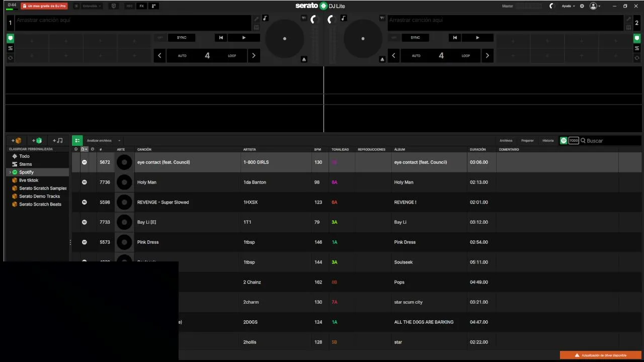644x362 pixels.
Task: Add a new smart crate
Action: point(37,141)
